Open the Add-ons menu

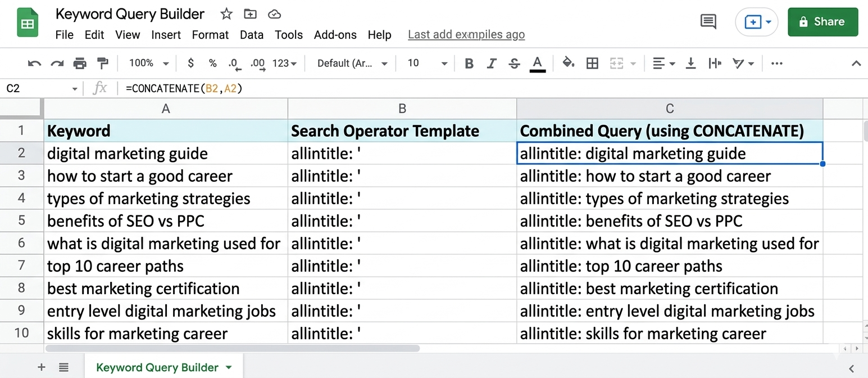pos(335,34)
